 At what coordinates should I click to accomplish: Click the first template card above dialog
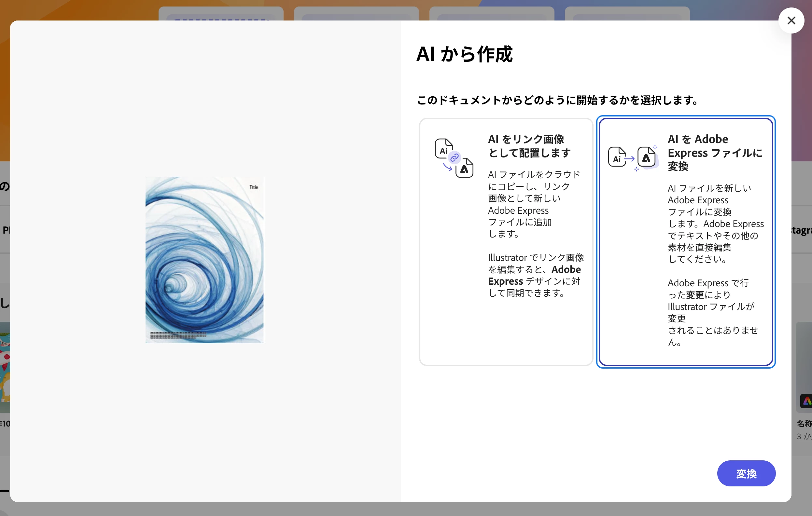click(221, 13)
